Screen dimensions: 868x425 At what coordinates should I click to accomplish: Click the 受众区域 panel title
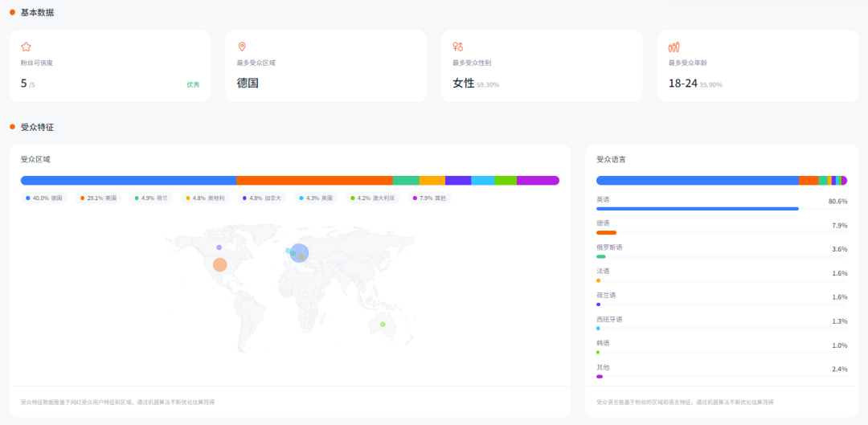coord(35,159)
